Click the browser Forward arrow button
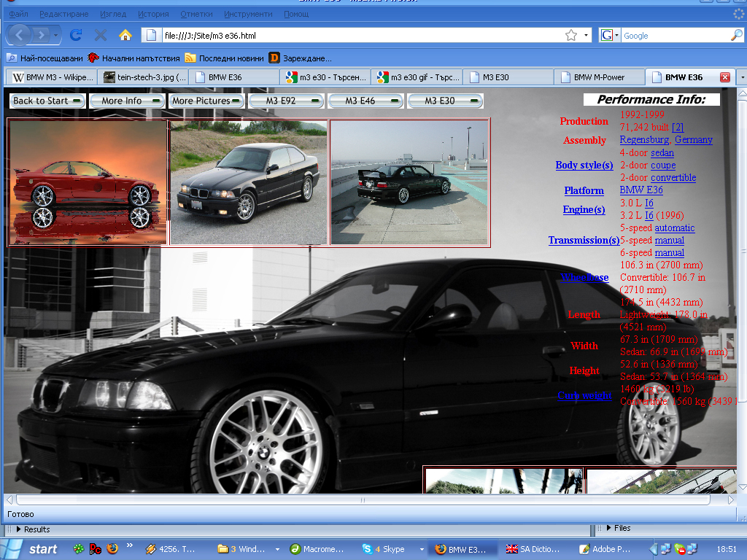The height and width of the screenshot is (560, 747). click(x=42, y=35)
